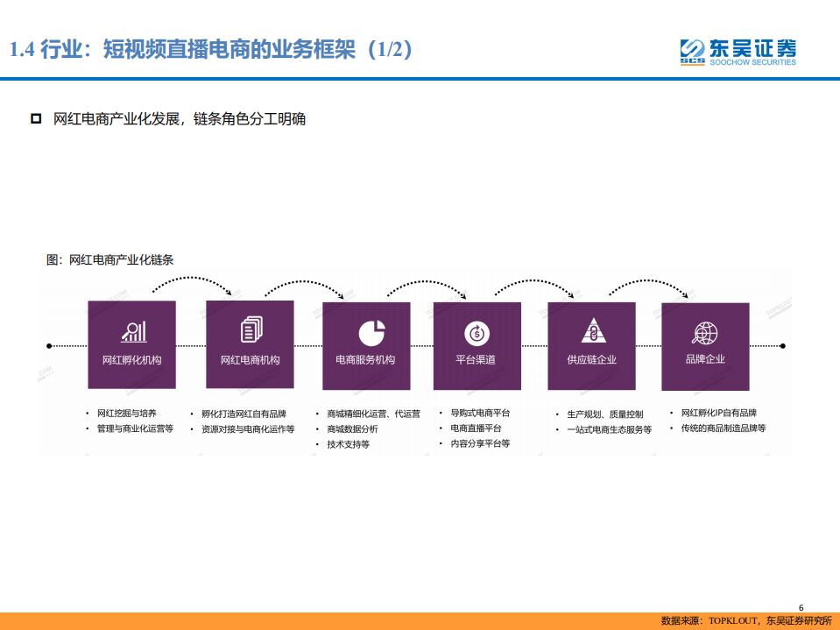Click the dollar coin icon on 平台渠道 block
The height and width of the screenshot is (630, 840).
click(477, 333)
